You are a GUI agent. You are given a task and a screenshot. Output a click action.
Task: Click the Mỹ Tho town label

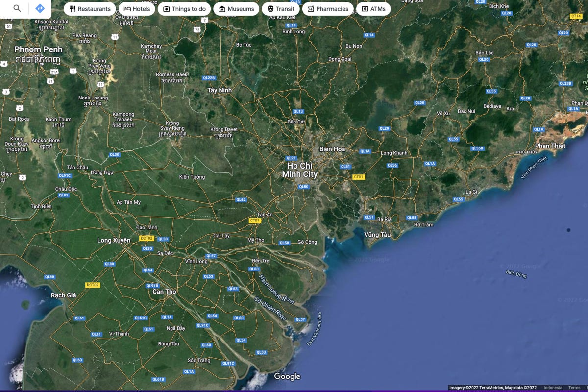point(256,240)
